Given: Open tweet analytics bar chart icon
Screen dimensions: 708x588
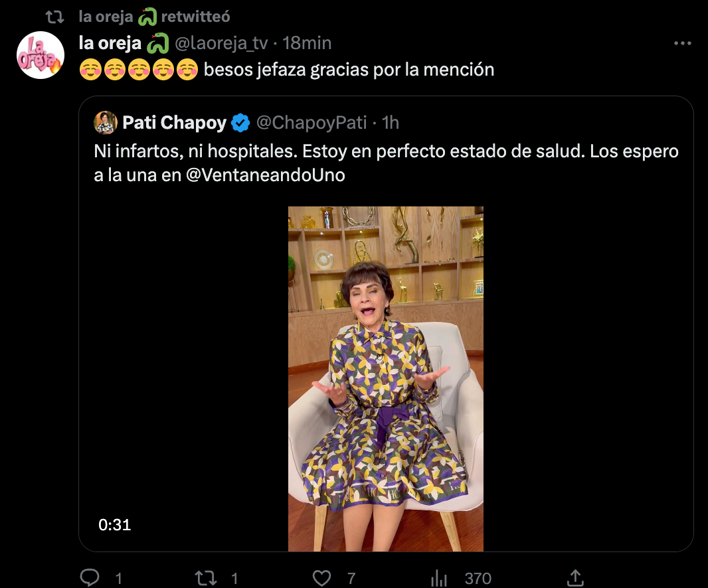Looking at the screenshot, I should [x=439, y=577].
